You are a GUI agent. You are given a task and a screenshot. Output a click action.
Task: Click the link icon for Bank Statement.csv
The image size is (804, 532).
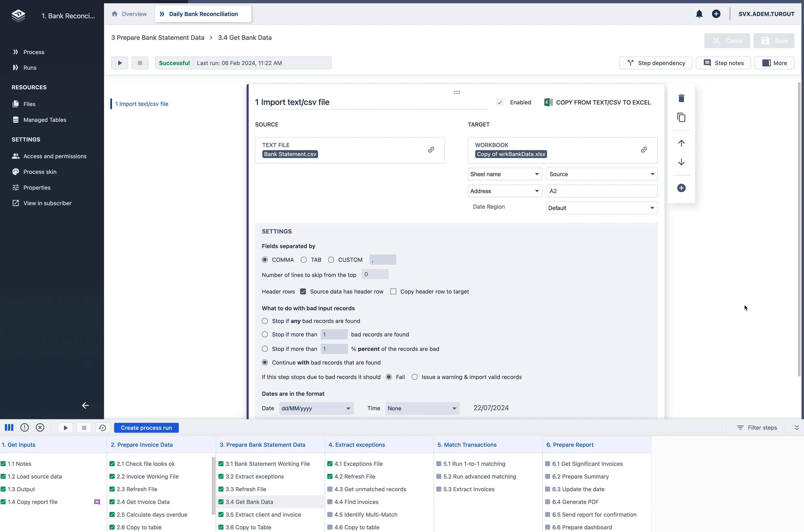[x=431, y=150]
